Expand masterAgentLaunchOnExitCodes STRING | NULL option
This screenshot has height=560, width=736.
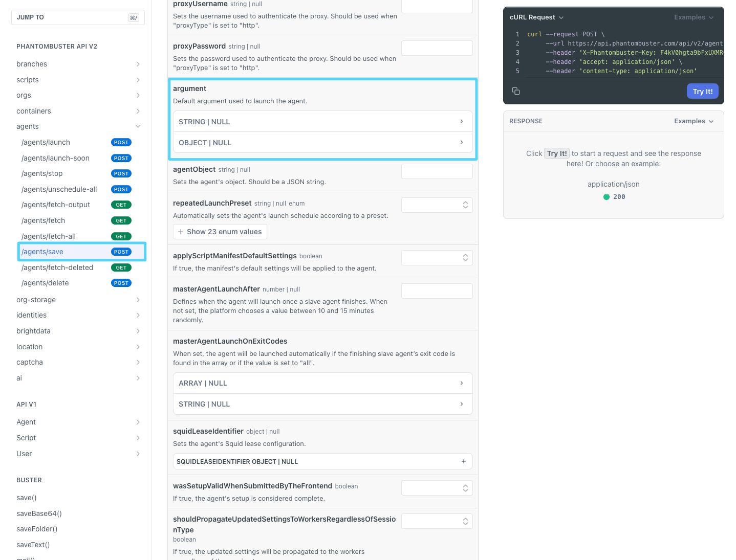coord(323,404)
